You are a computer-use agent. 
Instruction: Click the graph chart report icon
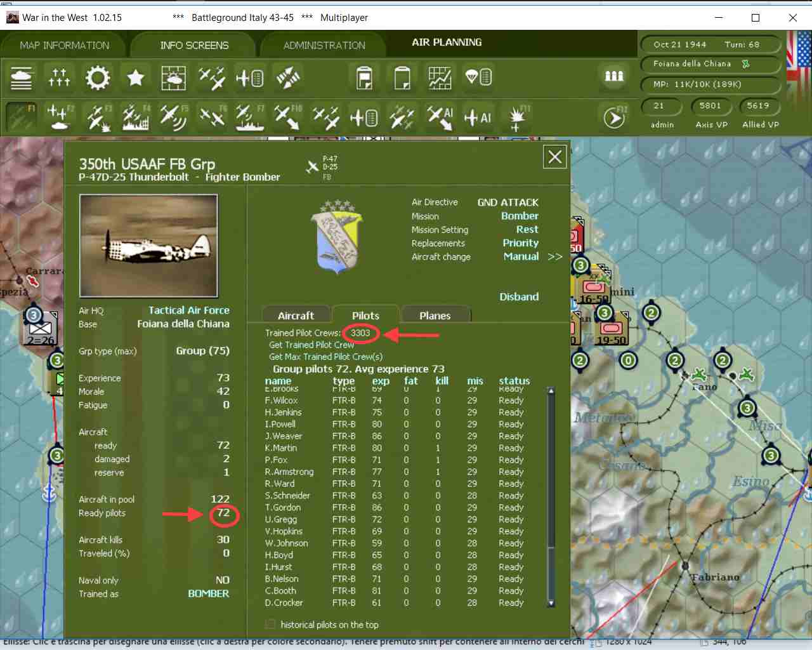tap(440, 77)
